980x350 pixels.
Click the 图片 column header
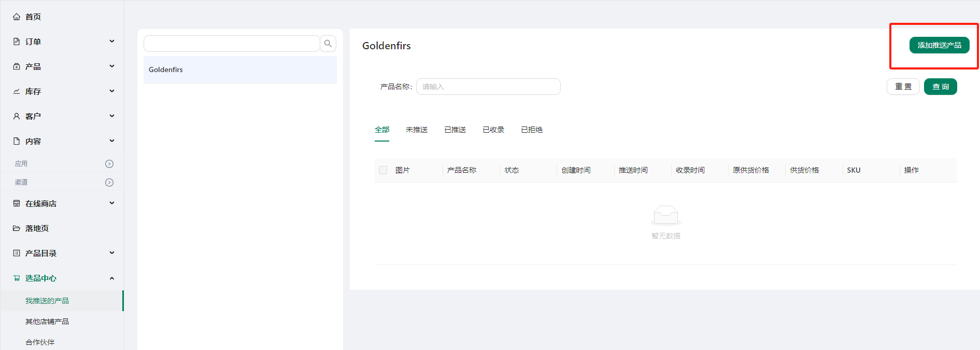click(403, 170)
